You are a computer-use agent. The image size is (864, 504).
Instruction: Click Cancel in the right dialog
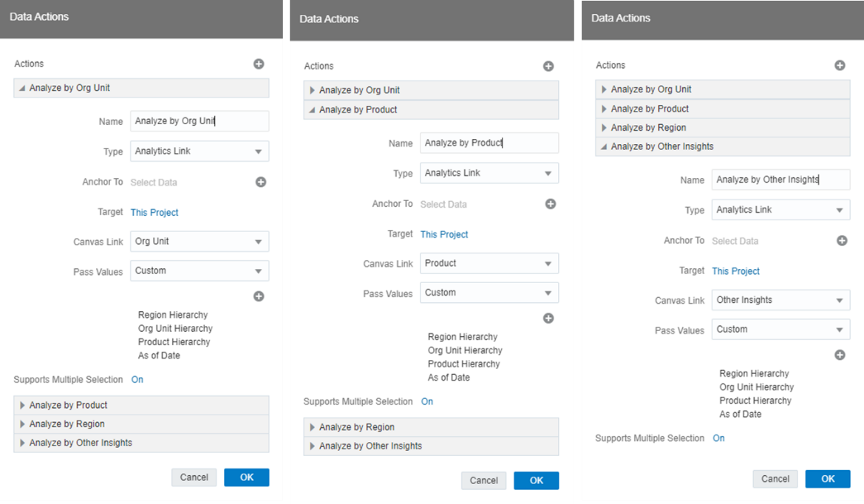pos(775,479)
